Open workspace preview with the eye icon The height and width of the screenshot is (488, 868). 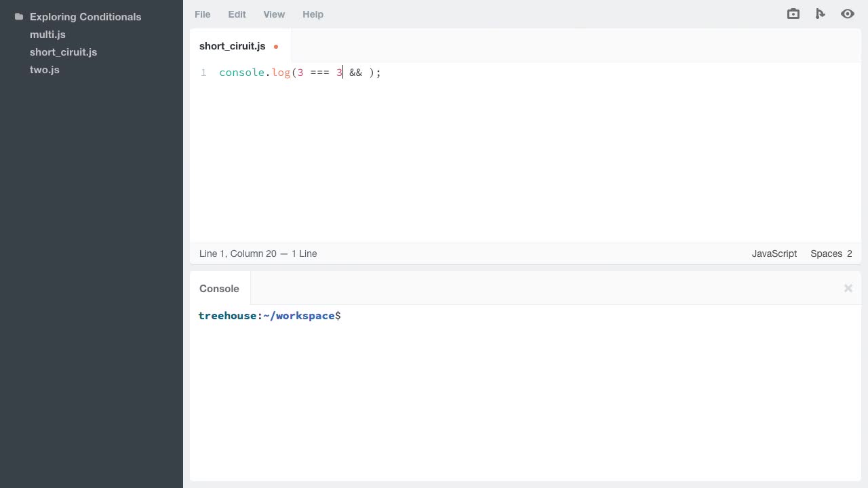coord(847,14)
